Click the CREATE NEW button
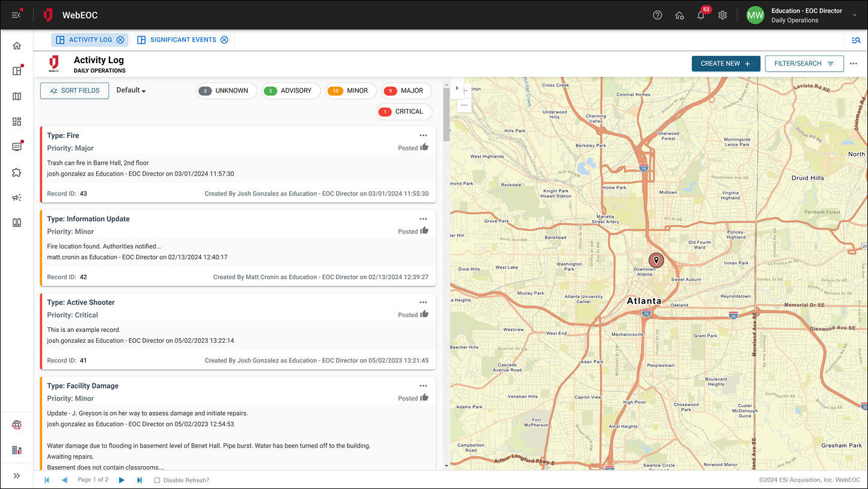 pyautogui.click(x=726, y=63)
